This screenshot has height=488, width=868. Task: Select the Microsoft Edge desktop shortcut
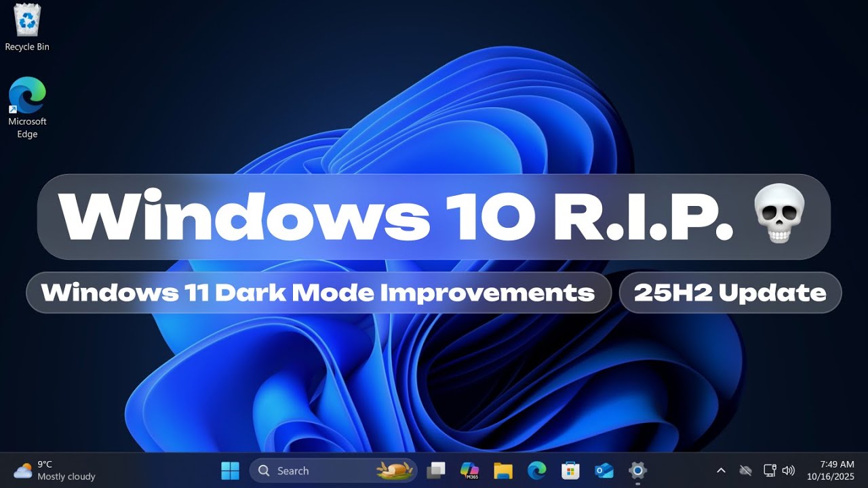27,108
